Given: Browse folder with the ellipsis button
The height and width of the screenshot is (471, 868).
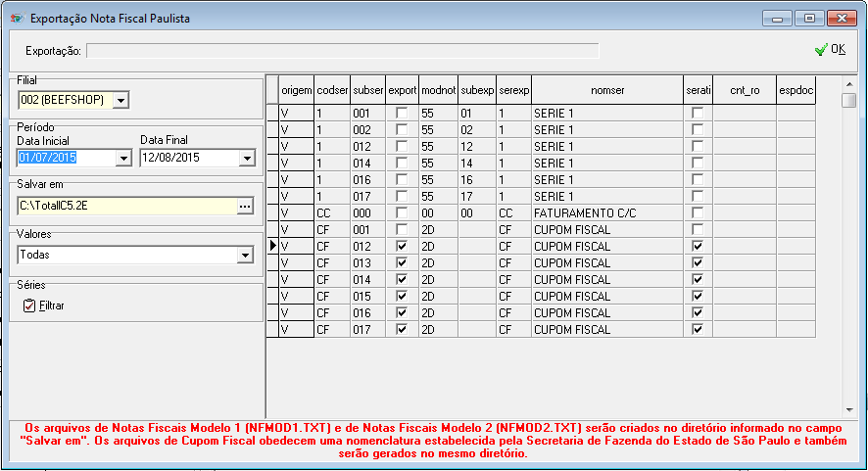Looking at the screenshot, I should pyautogui.click(x=245, y=206).
